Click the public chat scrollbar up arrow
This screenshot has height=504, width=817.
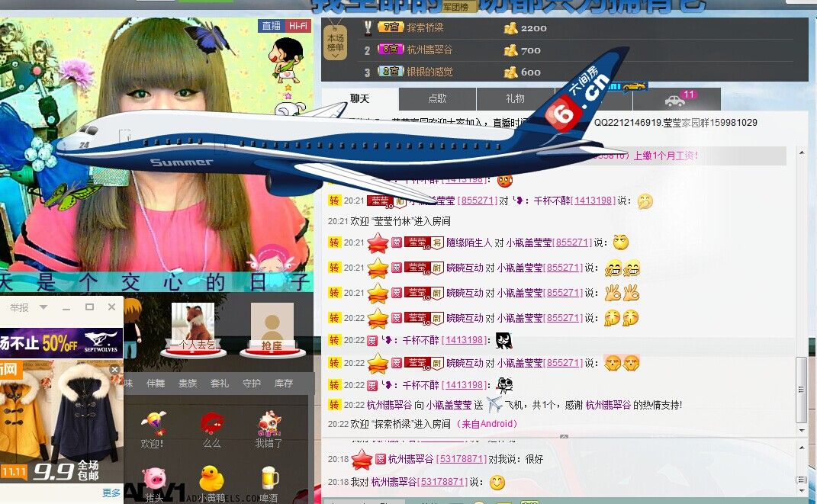pos(802,152)
